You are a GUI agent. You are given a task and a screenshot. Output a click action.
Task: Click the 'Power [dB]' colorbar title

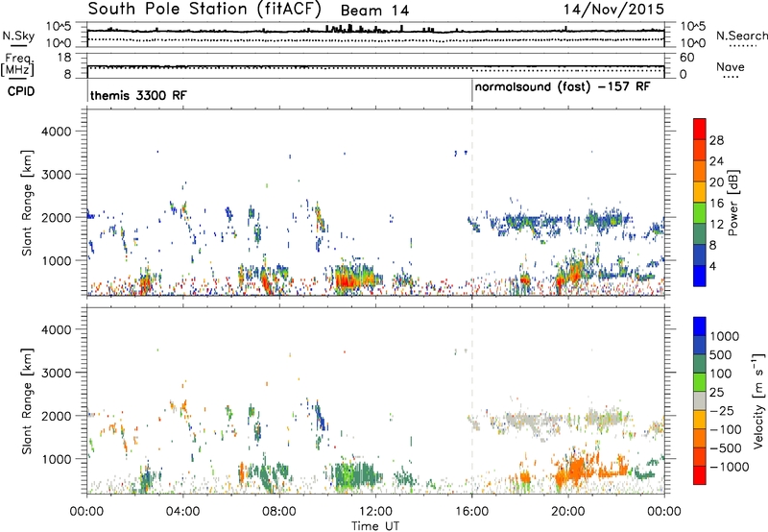click(733, 203)
